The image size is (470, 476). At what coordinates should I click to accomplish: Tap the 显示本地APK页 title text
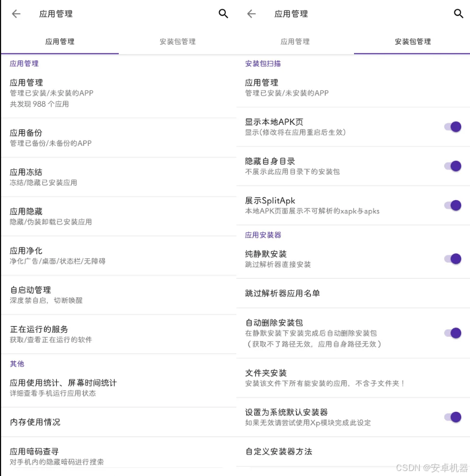pos(274,122)
